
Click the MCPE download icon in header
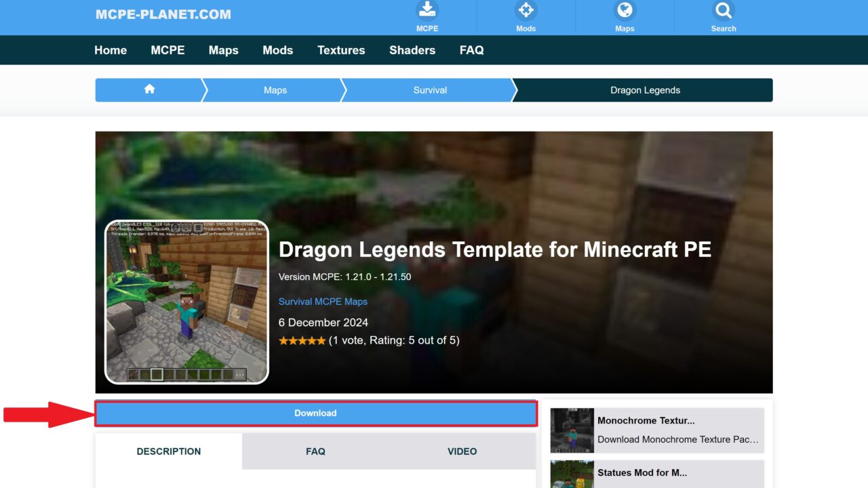pyautogui.click(x=427, y=10)
